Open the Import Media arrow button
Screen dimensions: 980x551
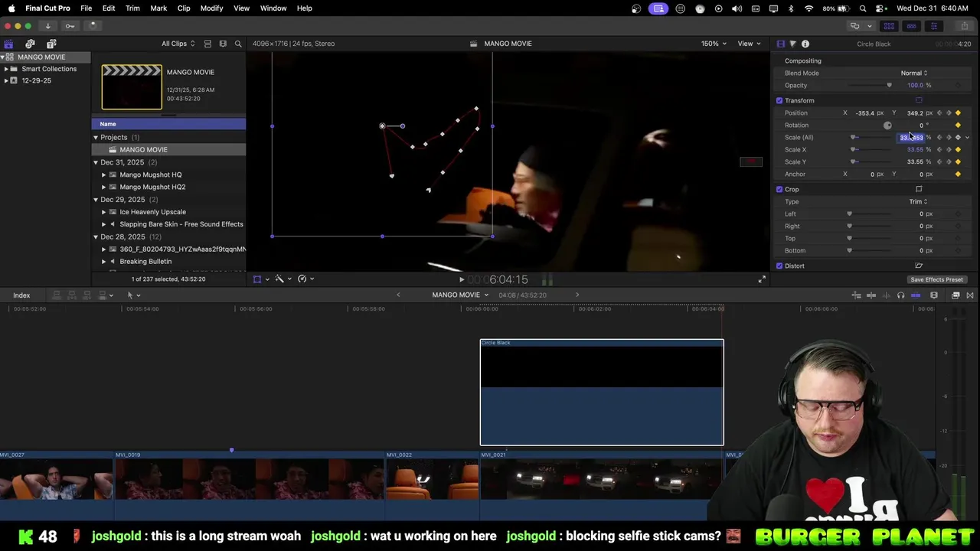(x=47, y=25)
